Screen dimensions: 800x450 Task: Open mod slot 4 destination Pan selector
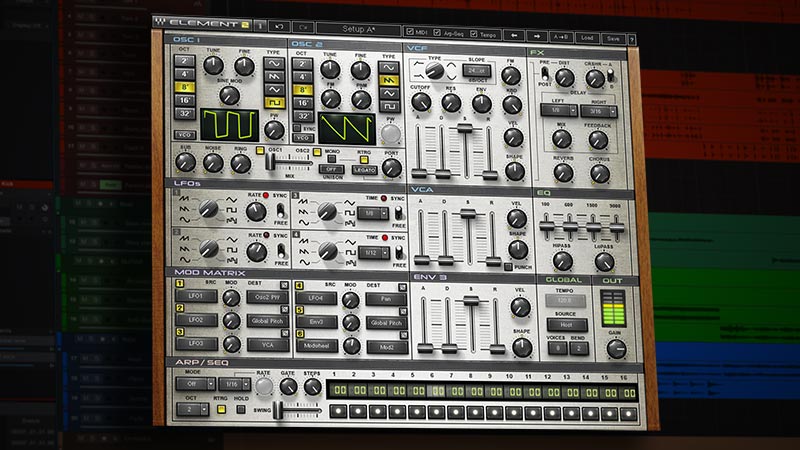tap(386, 299)
